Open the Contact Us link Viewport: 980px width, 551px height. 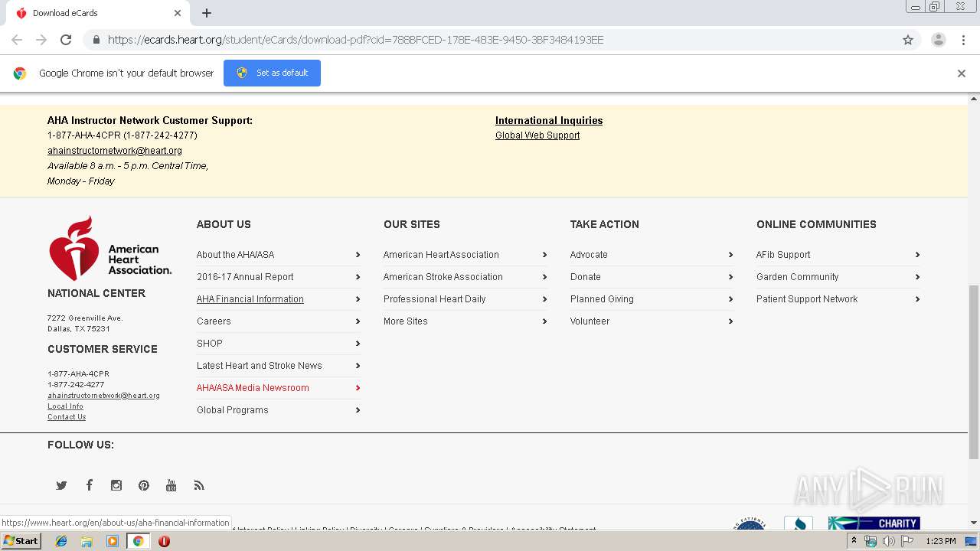click(67, 417)
